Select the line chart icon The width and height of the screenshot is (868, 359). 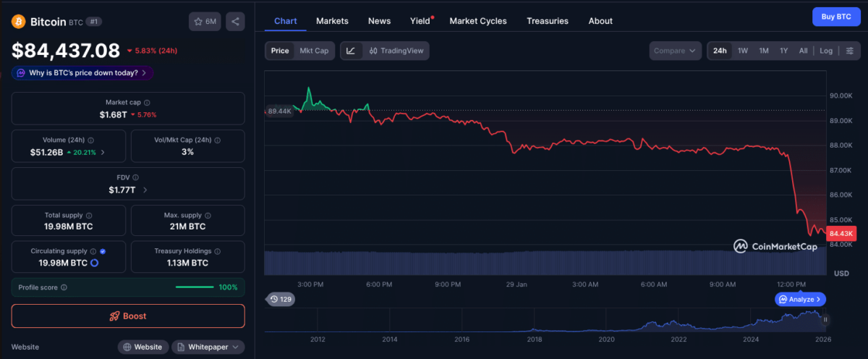[351, 51]
